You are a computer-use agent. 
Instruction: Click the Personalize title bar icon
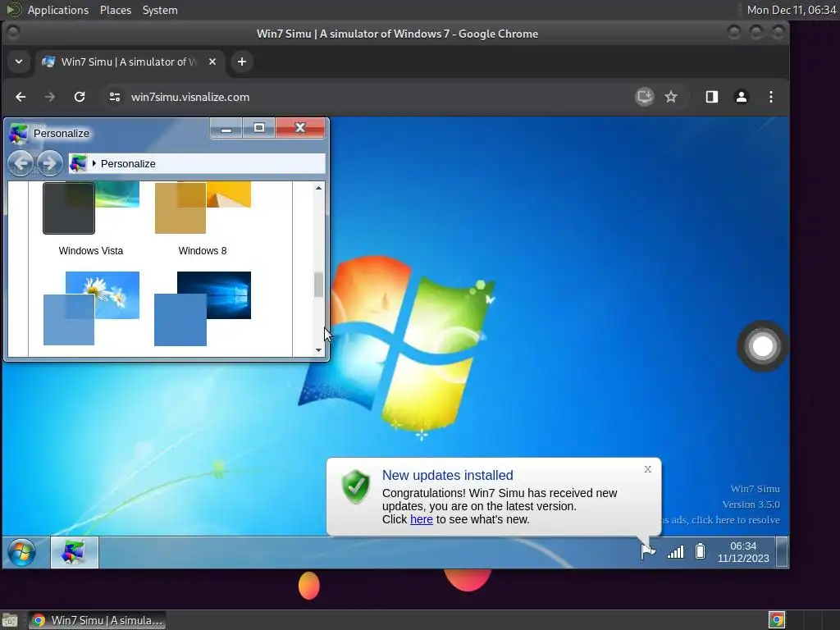[19, 134]
